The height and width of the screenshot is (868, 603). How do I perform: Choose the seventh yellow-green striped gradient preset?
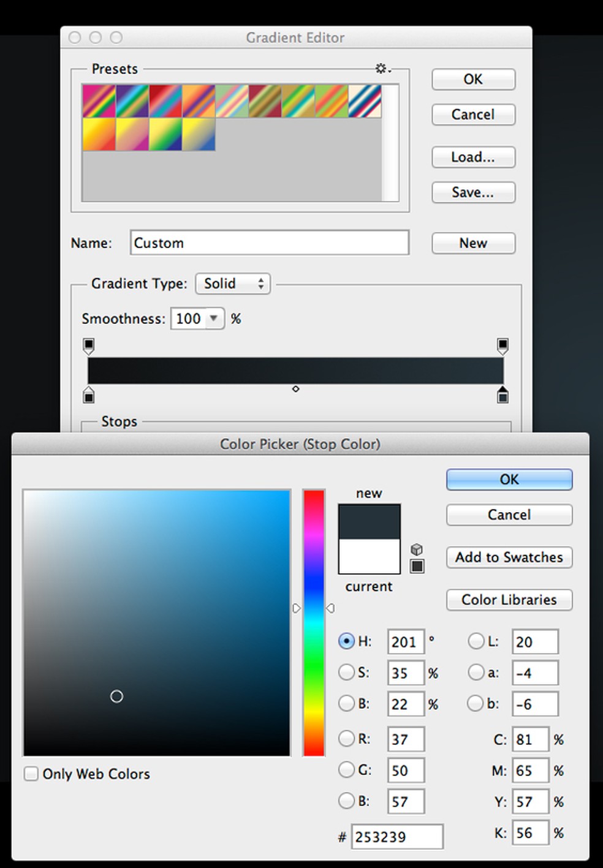click(x=298, y=101)
